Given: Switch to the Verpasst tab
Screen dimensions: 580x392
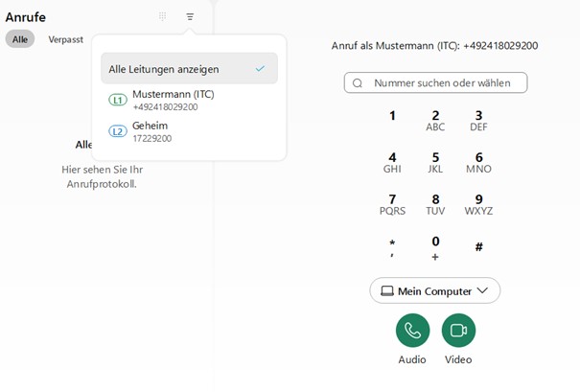Looking at the screenshot, I should (65, 39).
